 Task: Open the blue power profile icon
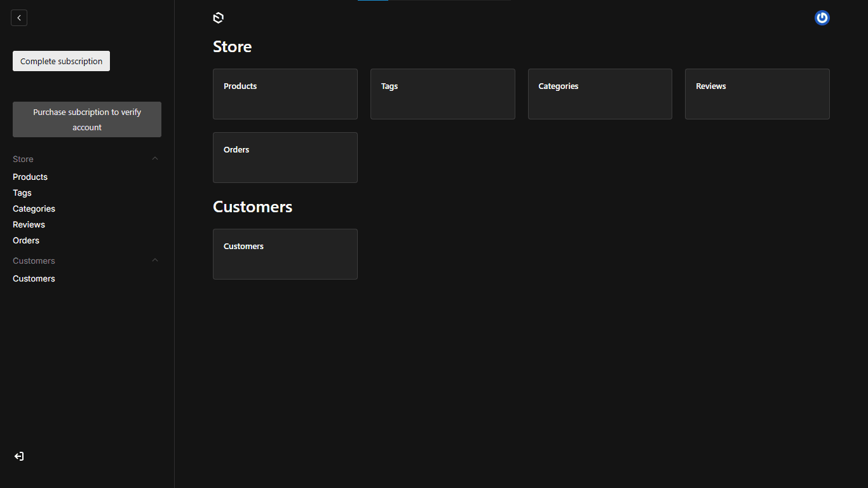point(822,18)
